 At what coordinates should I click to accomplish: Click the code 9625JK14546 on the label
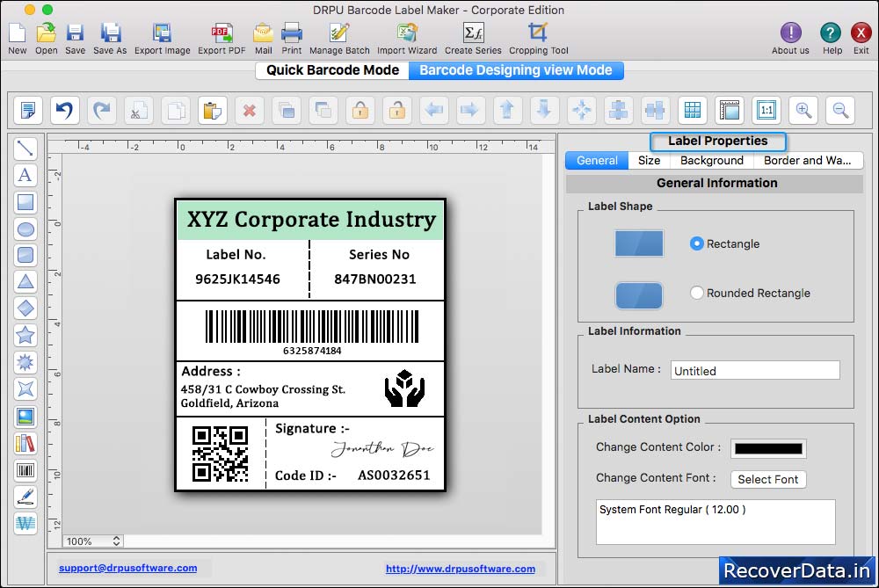point(237,279)
